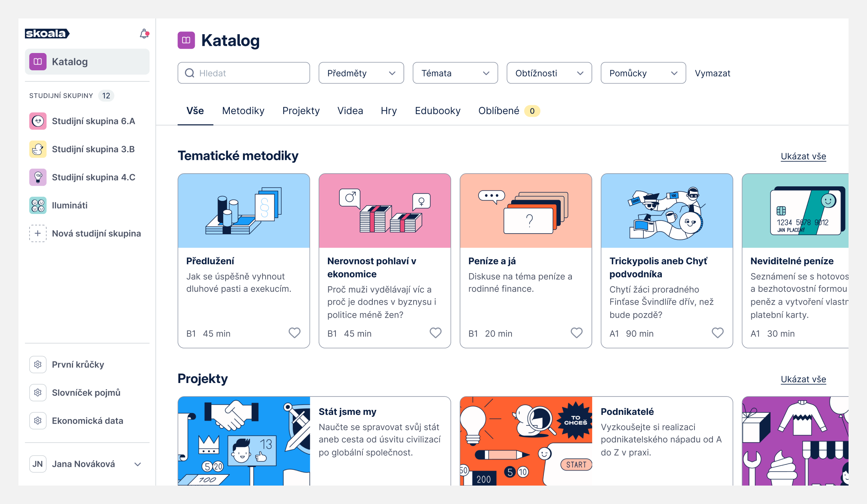
Task: Click the duck icon for Studijní skupina 3.B
Action: (x=38, y=149)
